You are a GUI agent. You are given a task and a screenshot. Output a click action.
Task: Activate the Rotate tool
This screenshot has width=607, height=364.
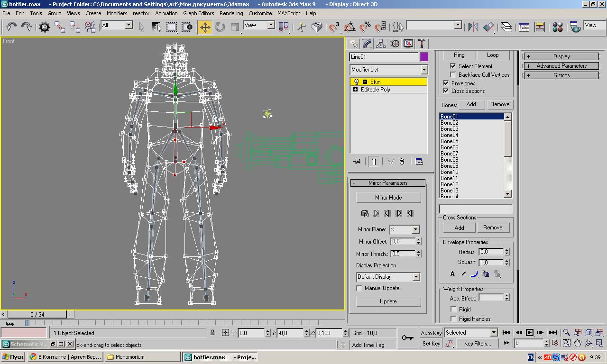click(220, 27)
